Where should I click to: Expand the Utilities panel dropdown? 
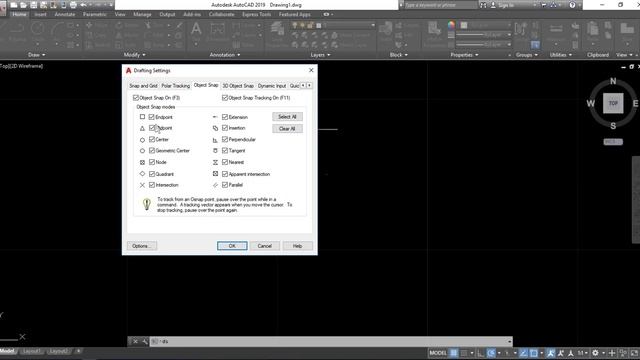click(x=570, y=55)
